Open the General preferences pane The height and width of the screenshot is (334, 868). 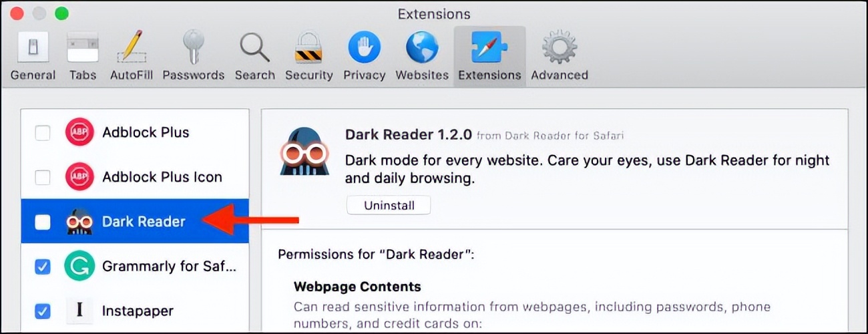[x=33, y=57]
